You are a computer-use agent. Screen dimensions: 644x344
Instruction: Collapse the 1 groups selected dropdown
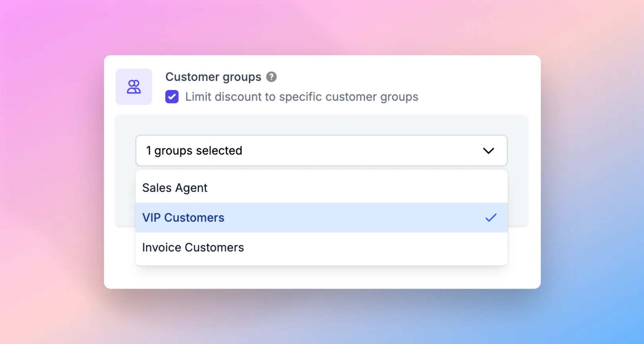(489, 150)
